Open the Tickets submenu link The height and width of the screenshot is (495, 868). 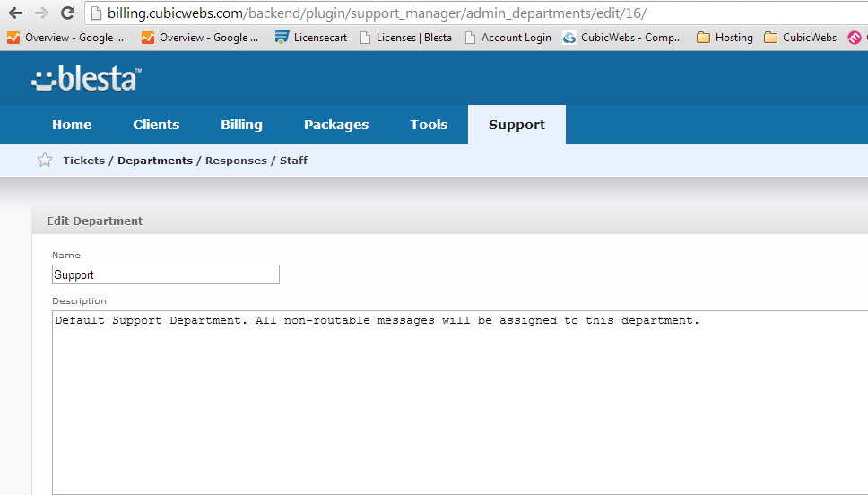[x=83, y=161]
